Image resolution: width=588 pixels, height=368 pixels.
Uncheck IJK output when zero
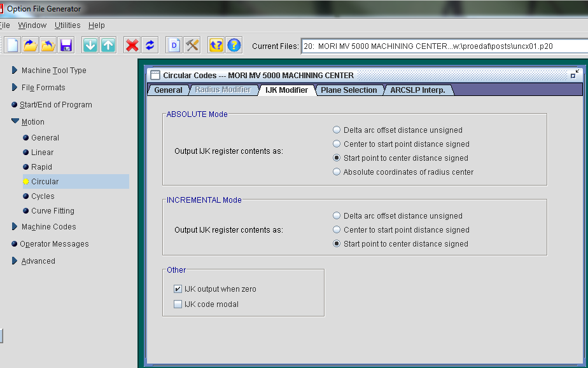[x=178, y=289]
